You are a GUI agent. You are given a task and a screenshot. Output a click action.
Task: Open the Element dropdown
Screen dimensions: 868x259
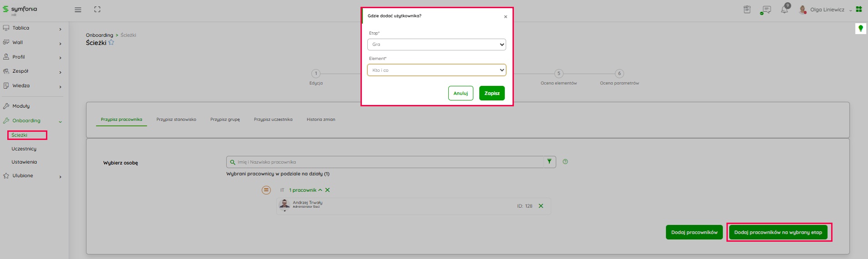pyautogui.click(x=436, y=70)
